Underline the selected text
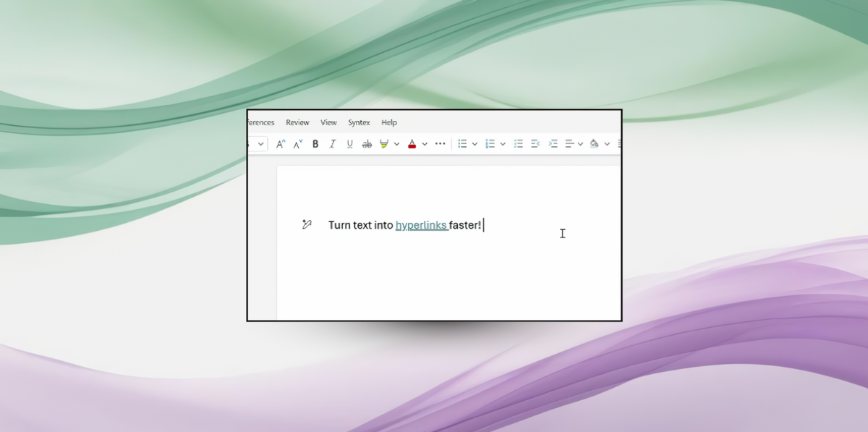 [x=350, y=143]
